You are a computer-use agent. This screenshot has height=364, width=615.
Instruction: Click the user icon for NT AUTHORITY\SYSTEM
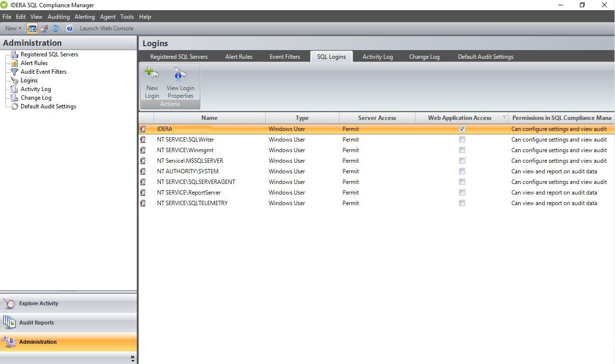point(143,171)
